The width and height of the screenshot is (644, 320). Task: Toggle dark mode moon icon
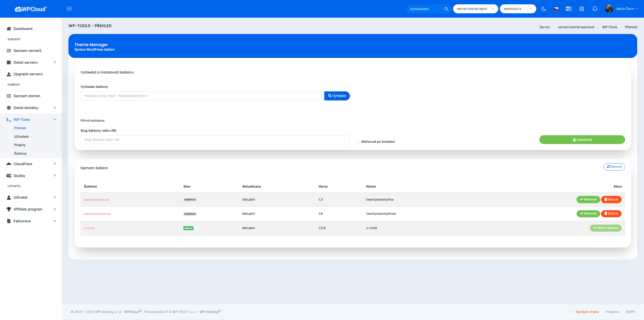coord(544,9)
